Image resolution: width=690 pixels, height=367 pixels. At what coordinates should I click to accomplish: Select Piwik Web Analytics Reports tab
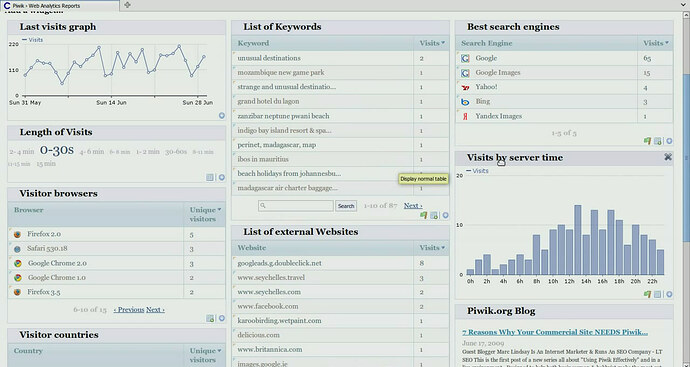[59, 6]
